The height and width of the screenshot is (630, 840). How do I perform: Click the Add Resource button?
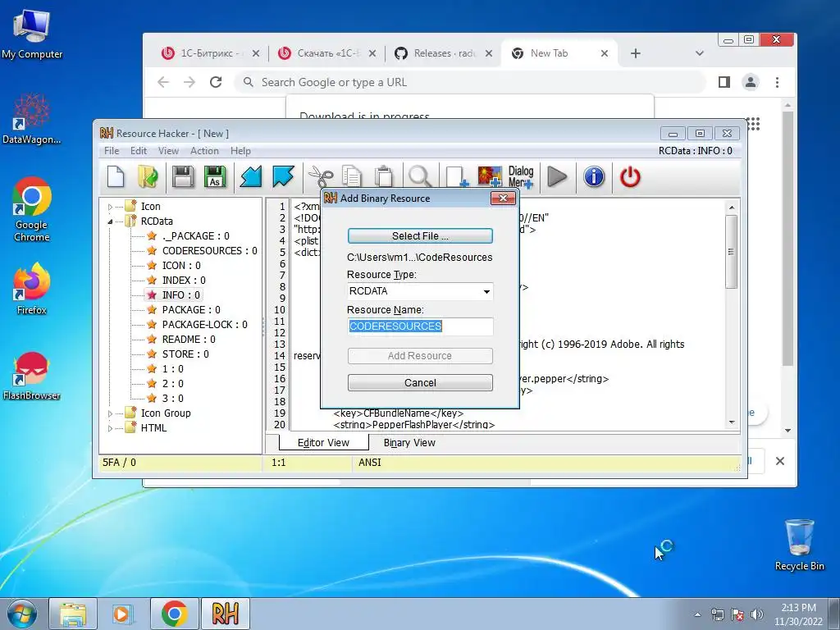click(420, 356)
